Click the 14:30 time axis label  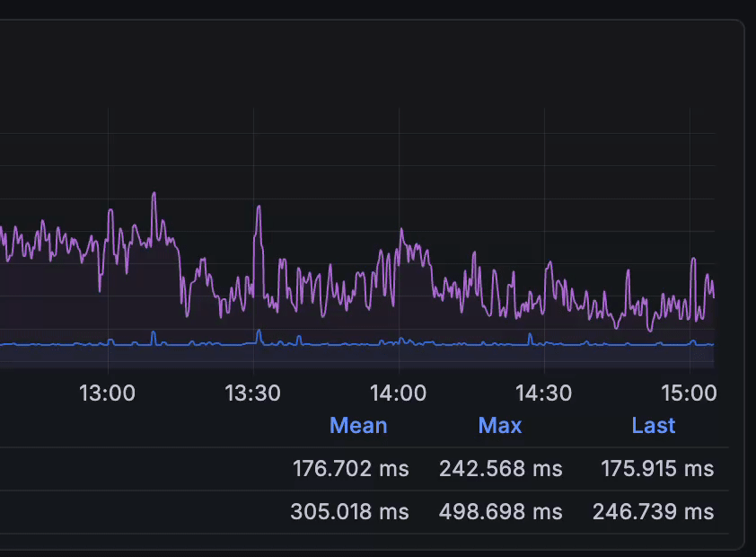[544, 393]
